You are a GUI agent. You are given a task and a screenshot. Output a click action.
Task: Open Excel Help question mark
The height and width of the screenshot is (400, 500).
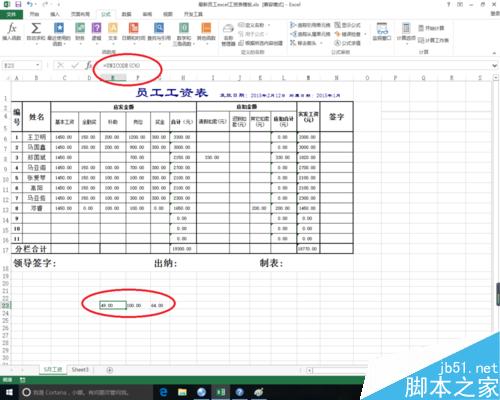pos(449,4)
